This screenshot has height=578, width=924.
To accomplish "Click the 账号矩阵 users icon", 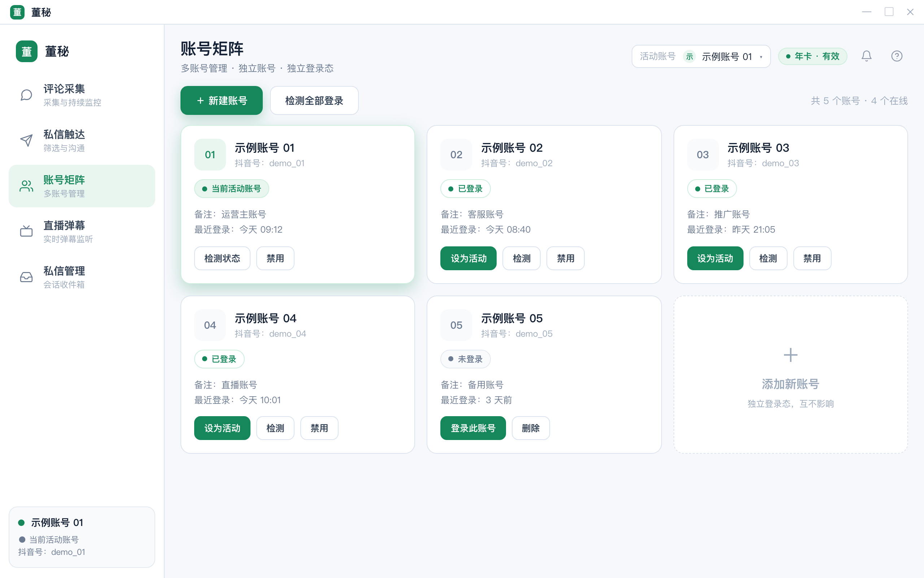I will click(26, 186).
